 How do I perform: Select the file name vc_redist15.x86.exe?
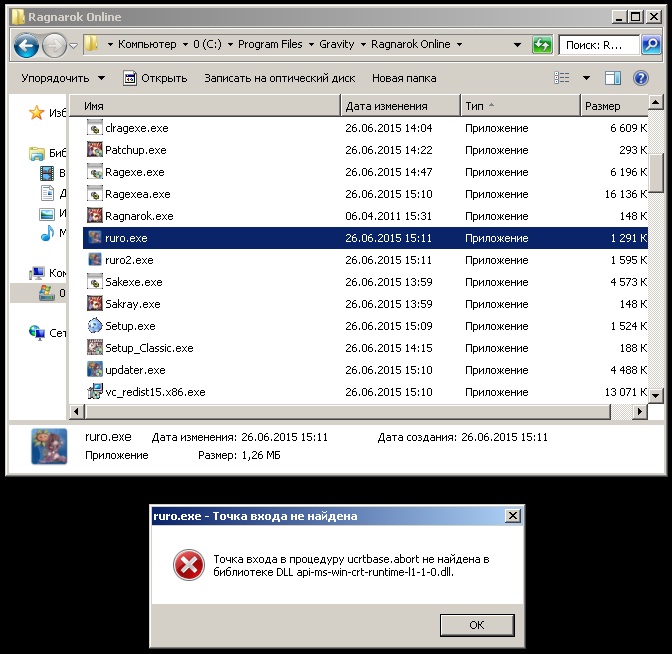pos(155,392)
